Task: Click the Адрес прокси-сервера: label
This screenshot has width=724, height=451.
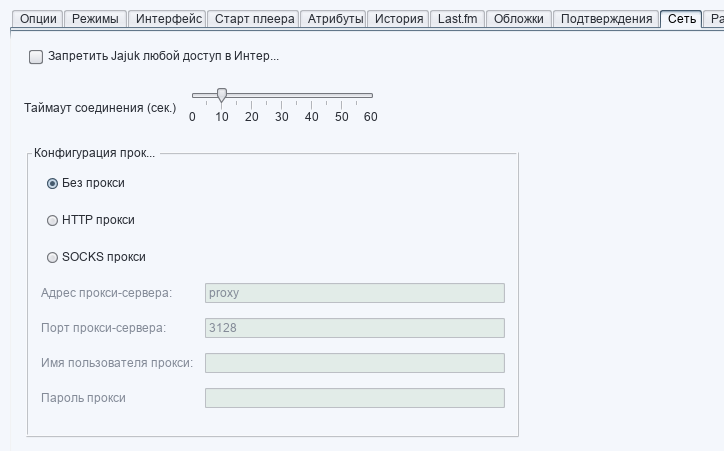Action: [106, 293]
